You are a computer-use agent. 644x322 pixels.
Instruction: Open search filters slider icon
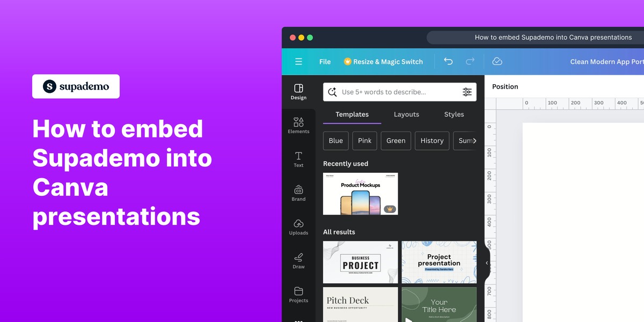(x=467, y=92)
